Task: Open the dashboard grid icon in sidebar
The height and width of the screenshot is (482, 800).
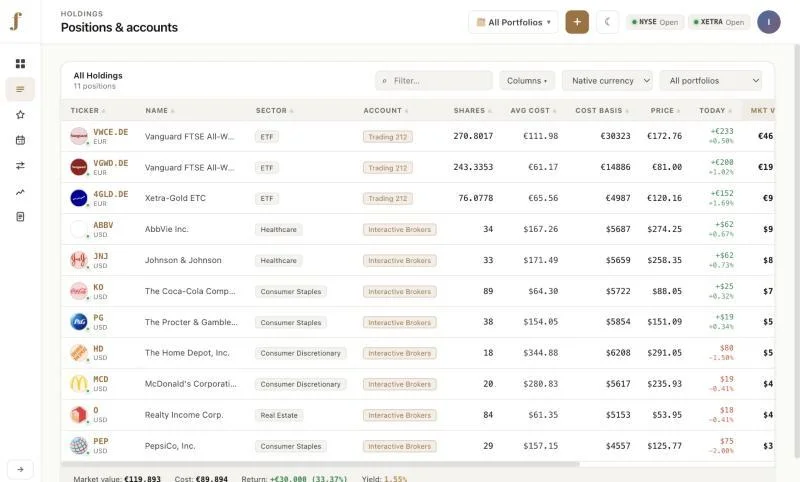Action: 20,63
